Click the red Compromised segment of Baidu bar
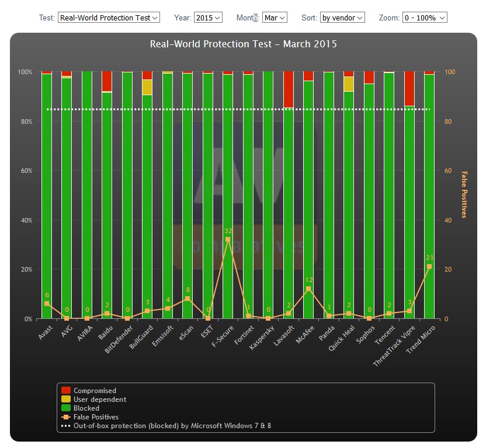 pos(107,81)
